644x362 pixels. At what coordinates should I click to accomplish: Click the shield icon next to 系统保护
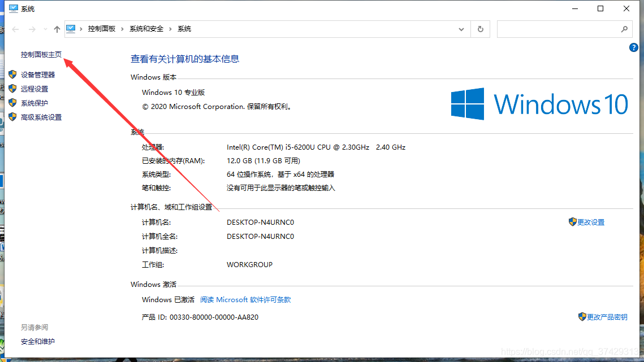click(x=13, y=103)
